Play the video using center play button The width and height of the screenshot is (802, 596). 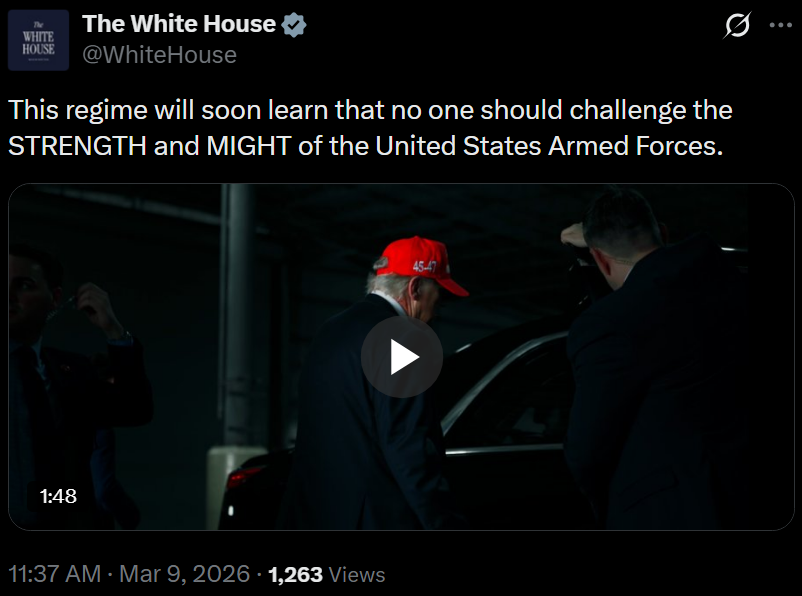[401, 357]
